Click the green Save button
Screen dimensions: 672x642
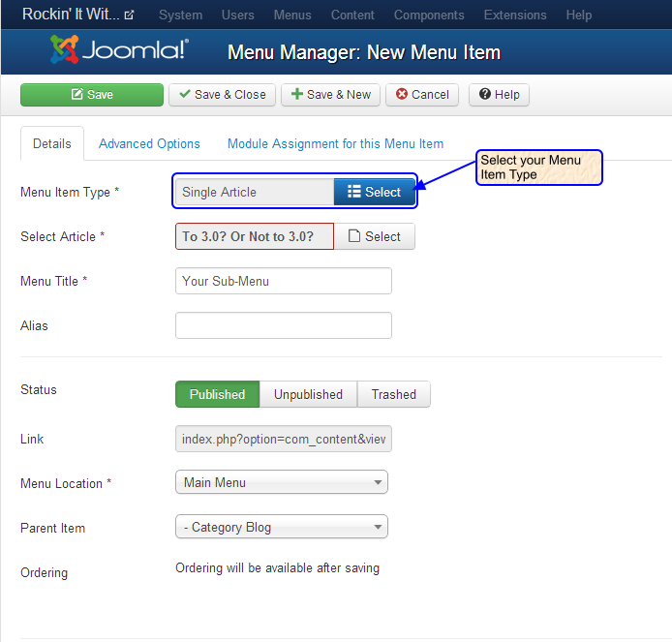coord(92,95)
